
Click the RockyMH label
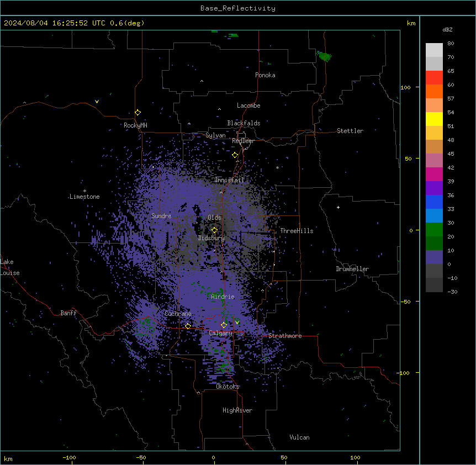(x=135, y=125)
